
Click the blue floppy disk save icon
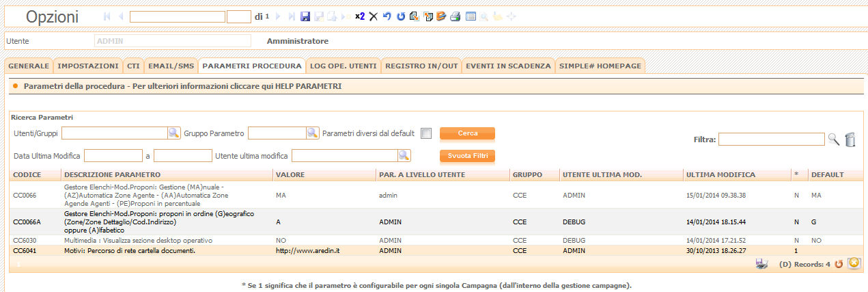[305, 16]
